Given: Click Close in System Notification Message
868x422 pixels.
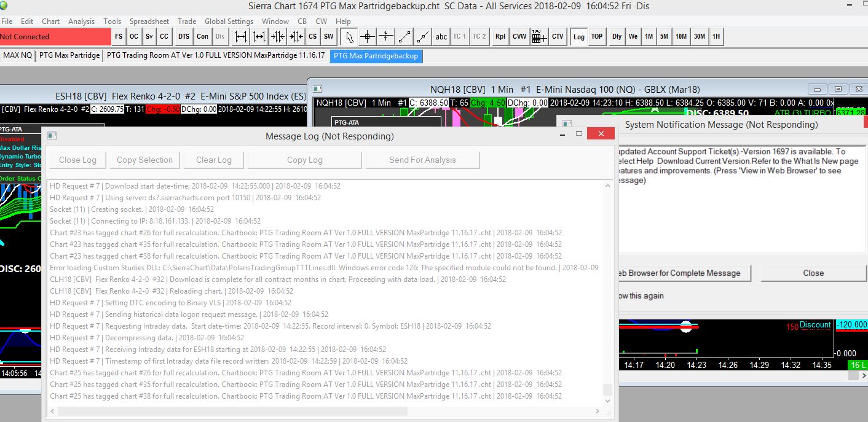Looking at the screenshot, I should (813, 273).
